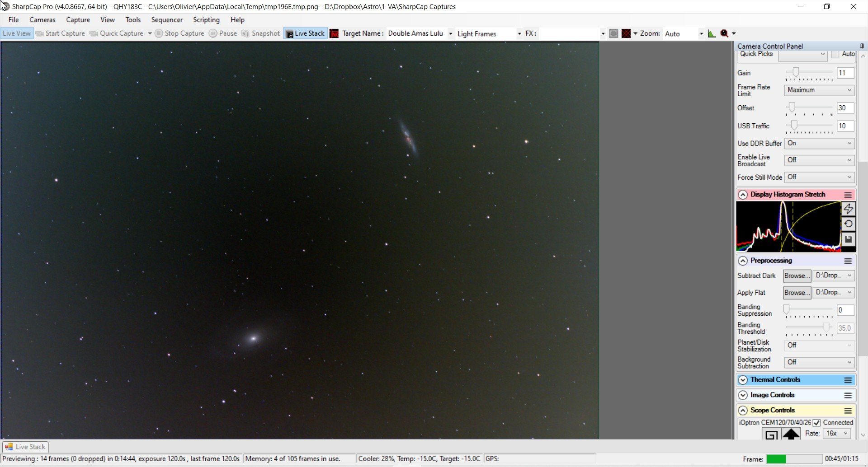Select the Live Stack bottom tab
Viewport: 868px width, 467px height.
(x=25, y=447)
